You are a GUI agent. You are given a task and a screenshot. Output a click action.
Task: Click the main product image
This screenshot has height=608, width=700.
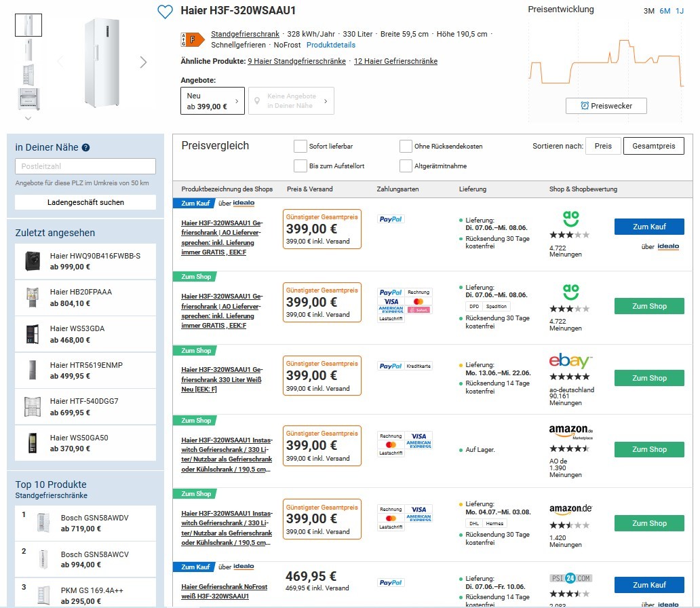pos(102,62)
